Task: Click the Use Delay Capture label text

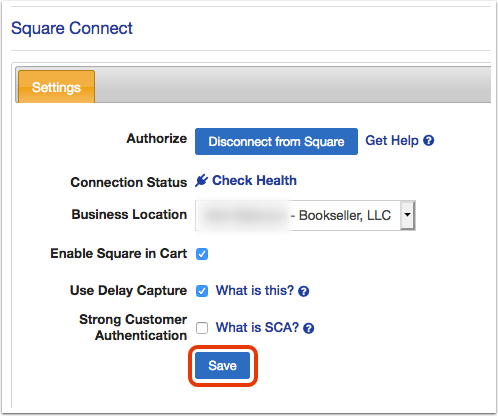Action: (x=128, y=290)
